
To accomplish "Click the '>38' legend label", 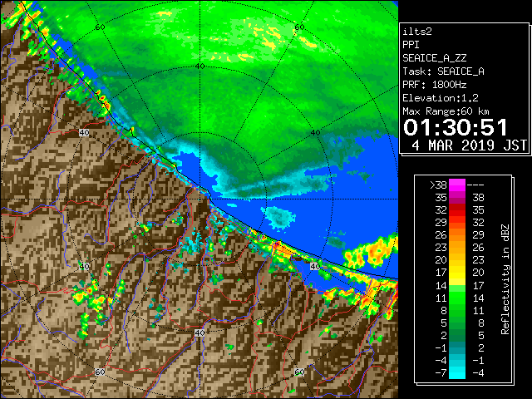I will point(438,185).
